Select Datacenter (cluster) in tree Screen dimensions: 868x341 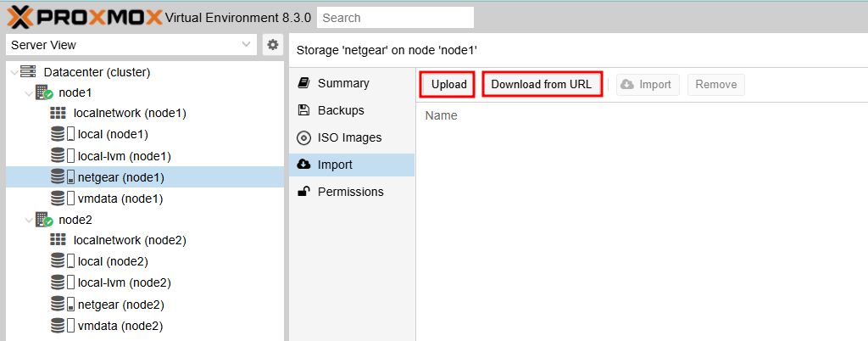(x=97, y=72)
